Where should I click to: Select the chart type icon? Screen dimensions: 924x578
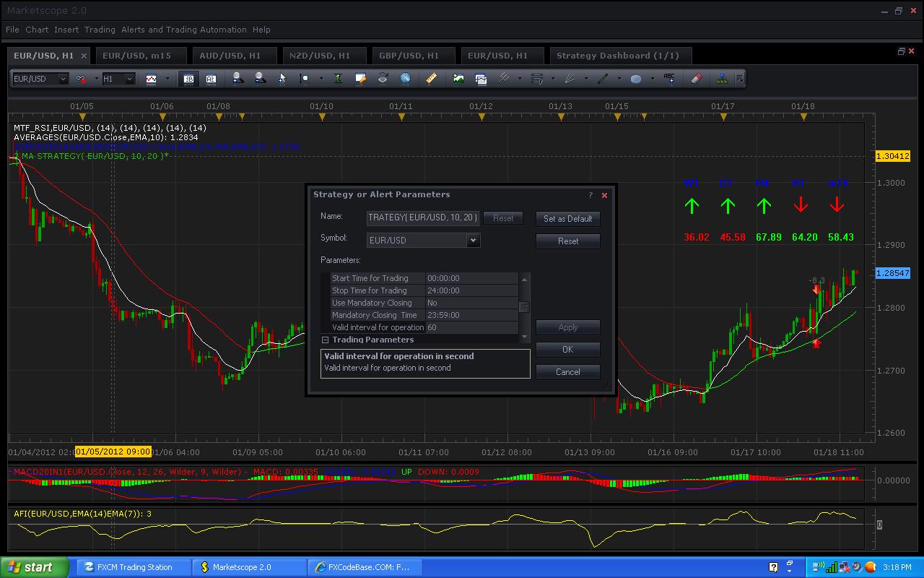click(152, 79)
